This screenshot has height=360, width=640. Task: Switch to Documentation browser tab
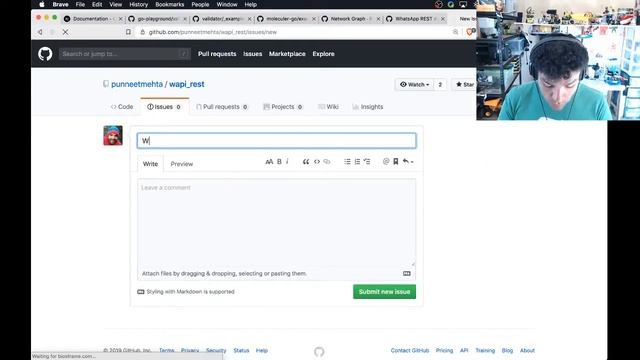click(x=93, y=19)
